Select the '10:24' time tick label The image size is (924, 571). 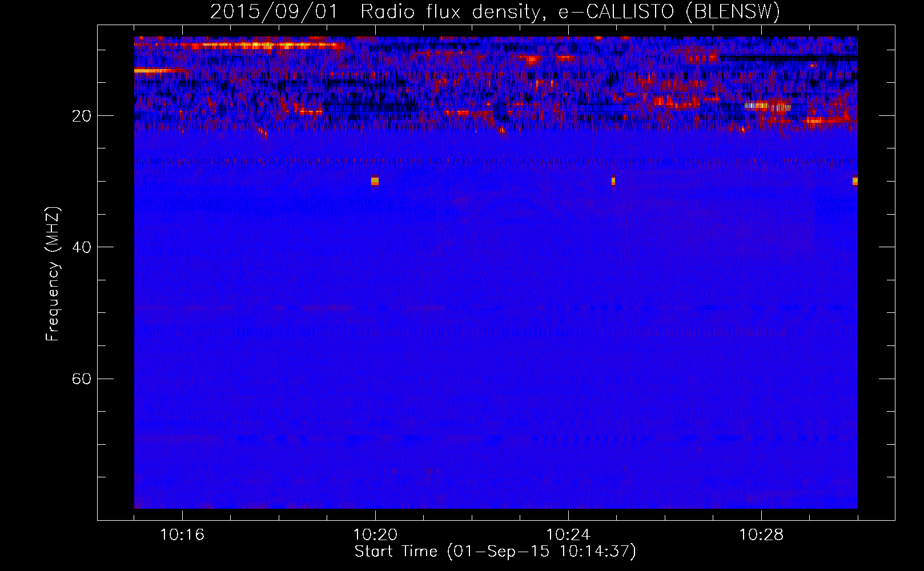568,535
